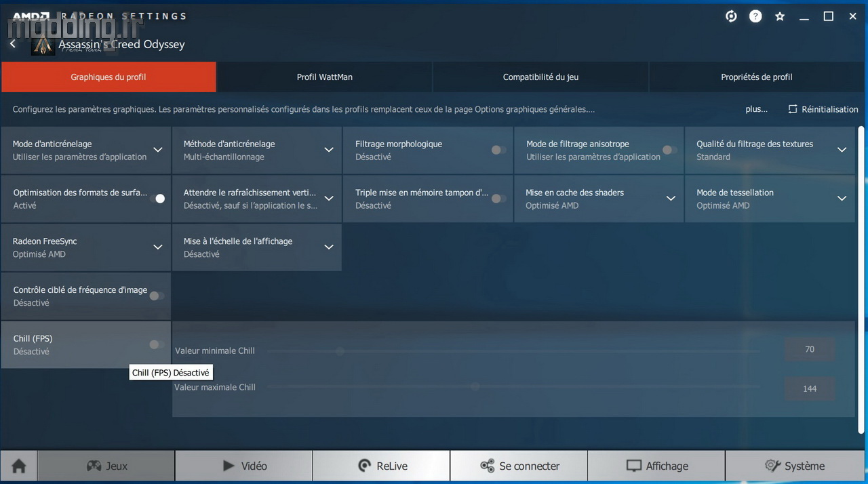Toggle Mode de filtrage anisotrope switch
Image resolution: width=868 pixels, height=484 pixels.
pos(669,150)
